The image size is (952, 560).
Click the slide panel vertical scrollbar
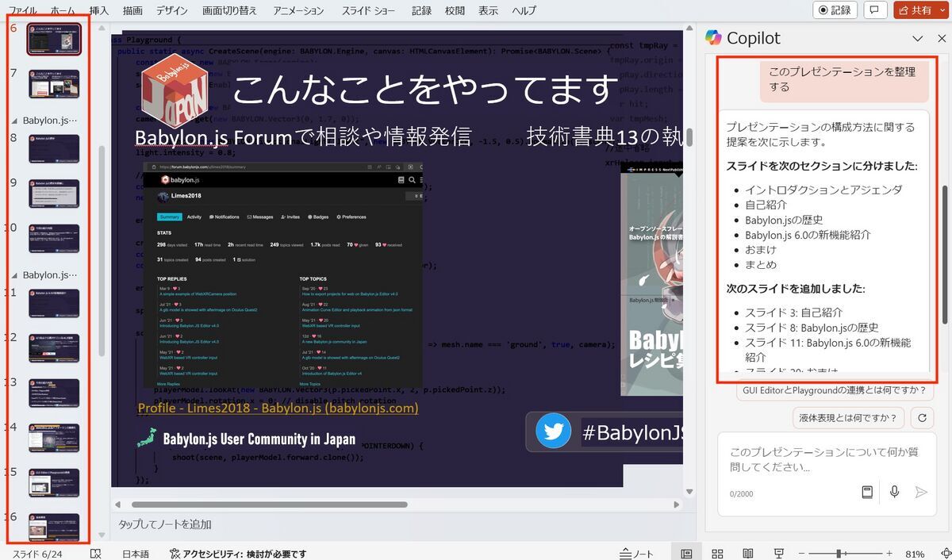pyautogui.click(x=102, y=250)
